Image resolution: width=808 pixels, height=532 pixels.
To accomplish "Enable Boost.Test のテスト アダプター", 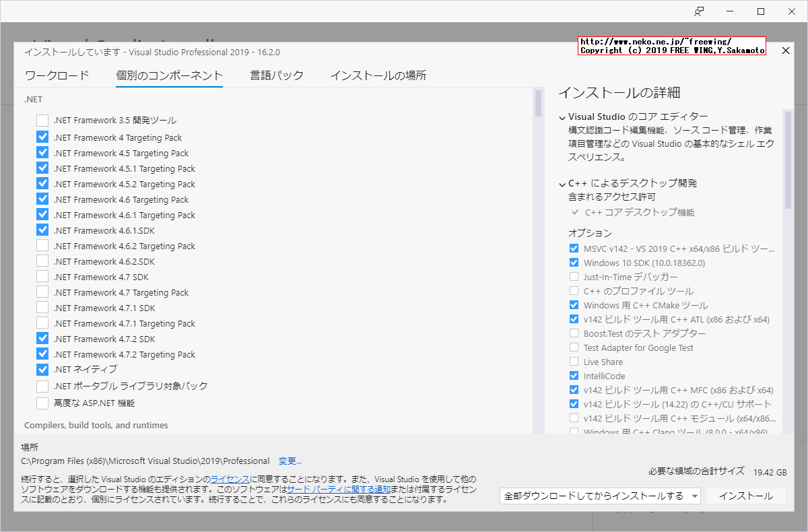I will pyautogui.click(x=574, y=333).
